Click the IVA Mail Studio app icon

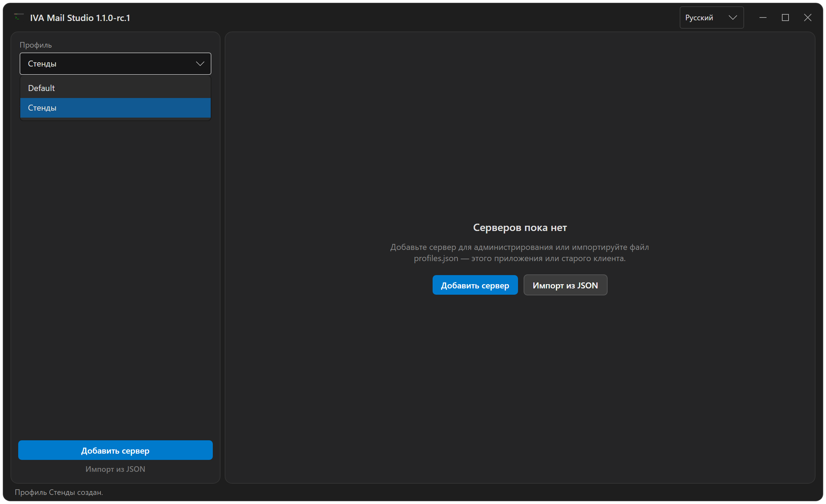pos(19,16)
